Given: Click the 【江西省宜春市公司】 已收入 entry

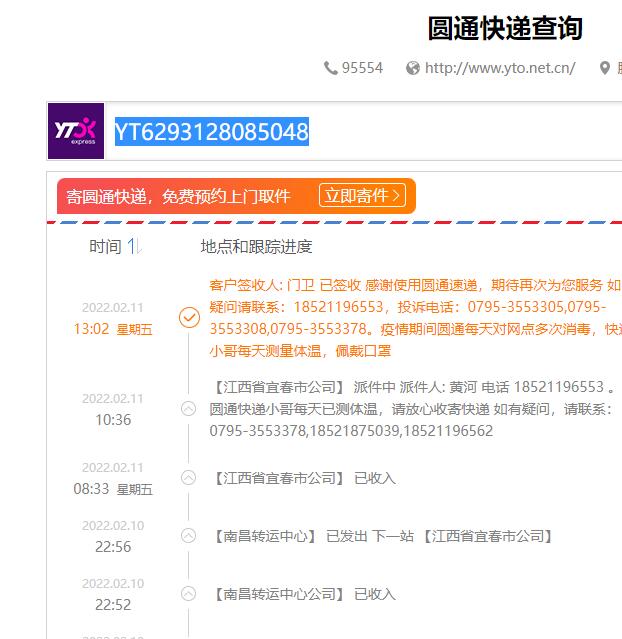Looking at the screenshot, I should 303,478.
